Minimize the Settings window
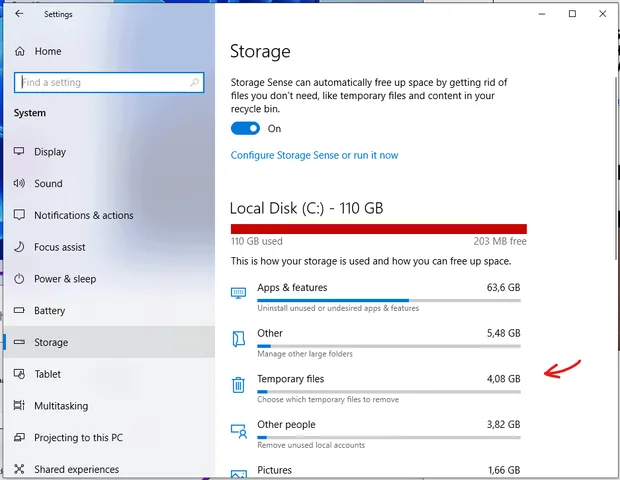 542,14
